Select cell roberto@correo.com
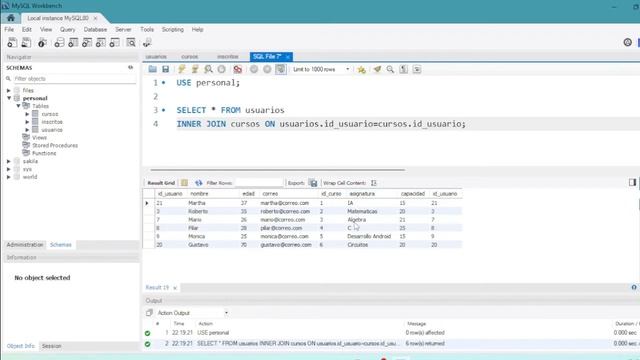The image size is (640, 360). click(285, 211)
